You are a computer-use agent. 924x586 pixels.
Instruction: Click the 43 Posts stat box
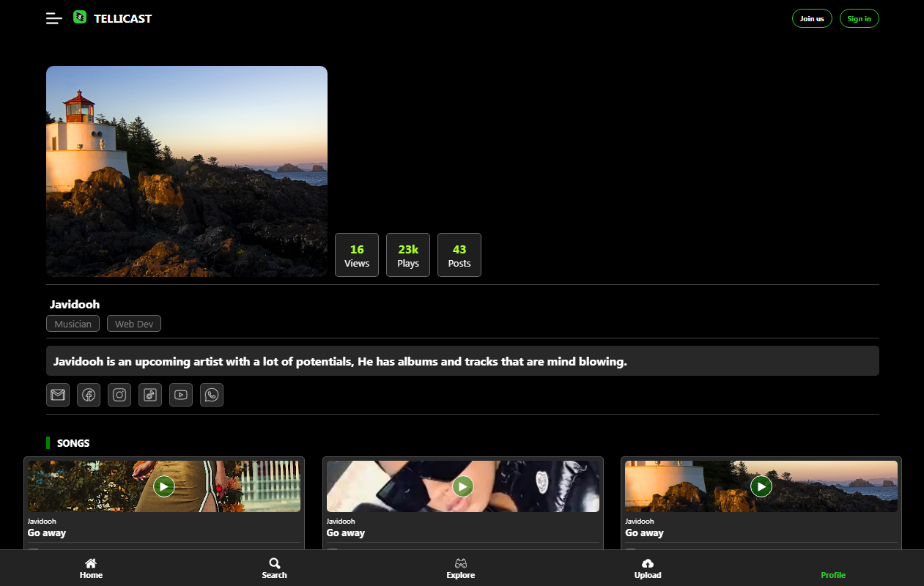pos(459,255)
